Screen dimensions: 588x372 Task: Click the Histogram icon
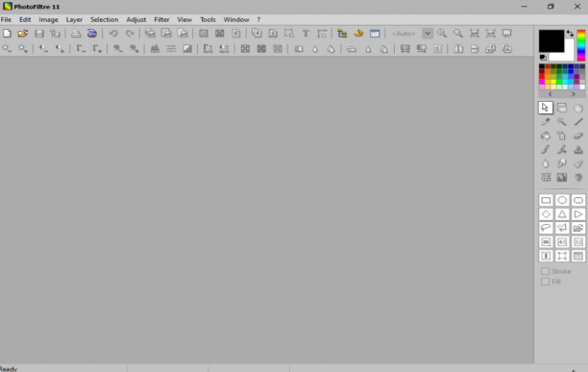155,49
